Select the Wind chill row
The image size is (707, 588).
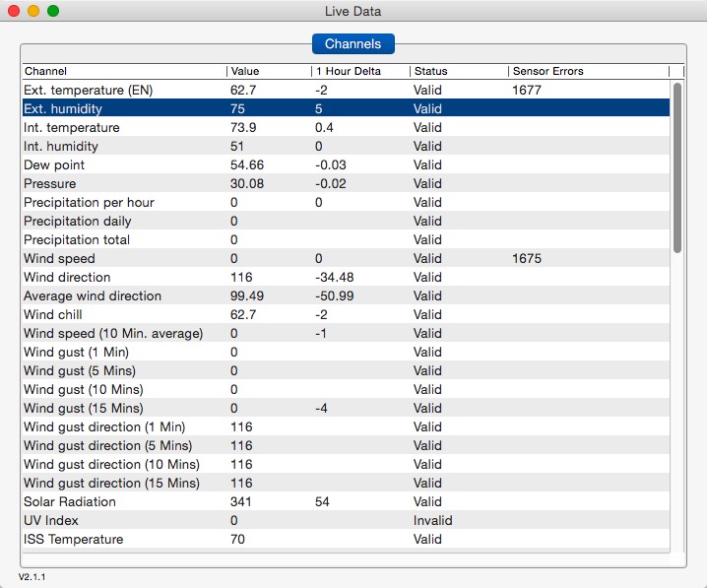(346, 315)
